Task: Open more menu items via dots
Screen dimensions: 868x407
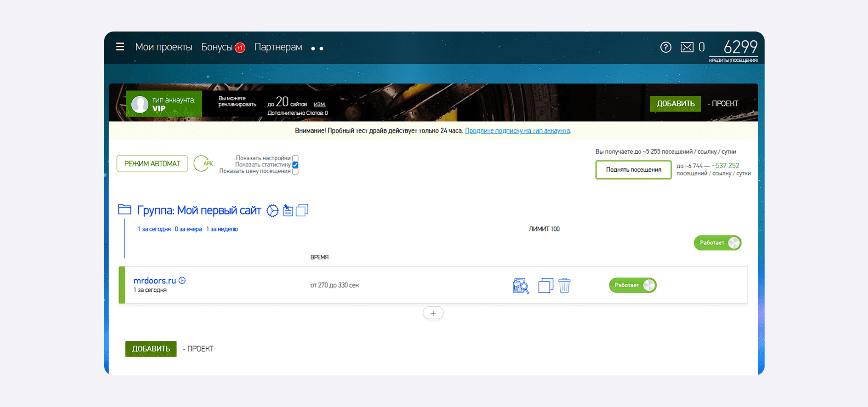Action: 317,49
